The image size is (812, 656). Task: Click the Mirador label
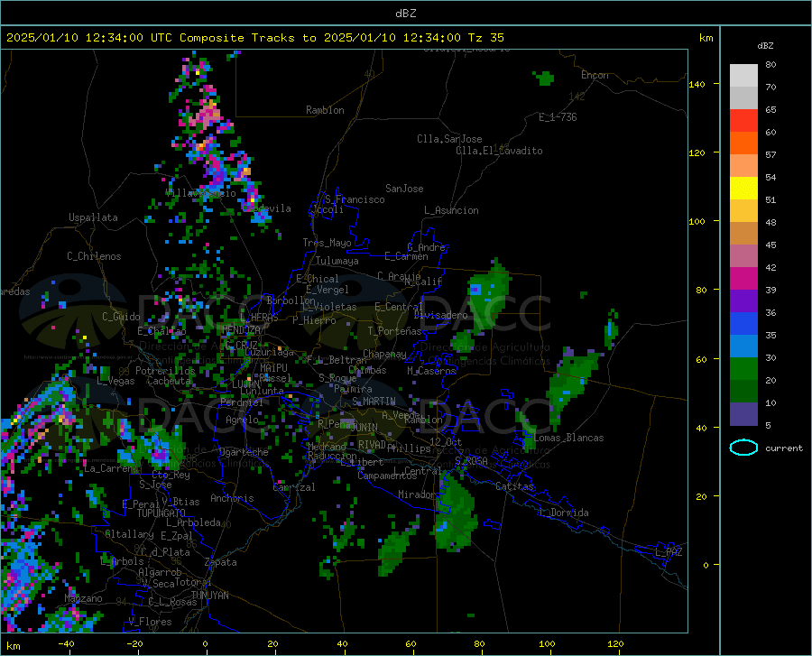[x=417, y=494]
